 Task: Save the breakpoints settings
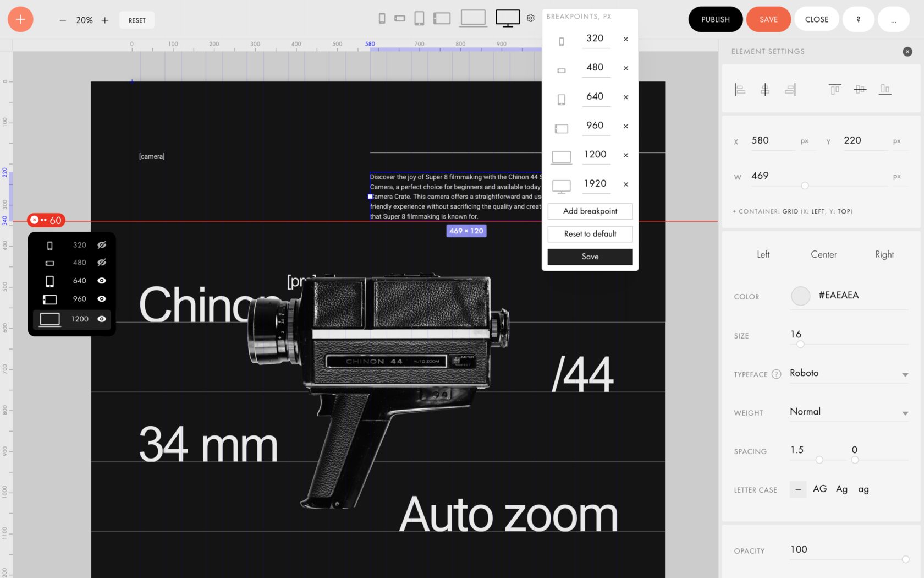590,257
